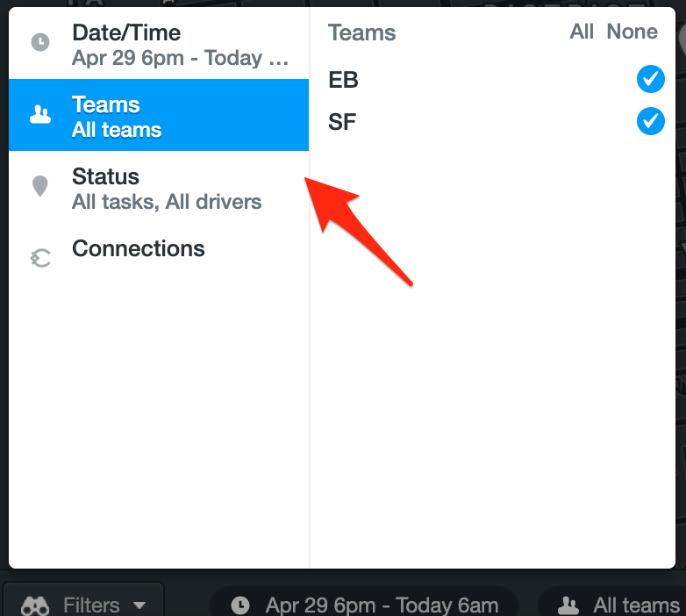Toggle the EB team row label
Image resolution: width=686 pixels, height=616 pixels.
pyautogui.click(x=343, y=80)
